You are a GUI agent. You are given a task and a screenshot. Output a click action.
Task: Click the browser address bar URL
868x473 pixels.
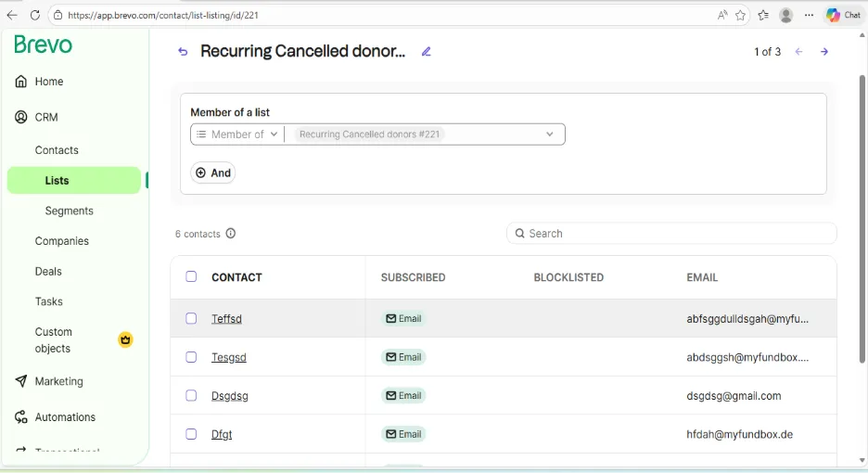coord(163,16)
